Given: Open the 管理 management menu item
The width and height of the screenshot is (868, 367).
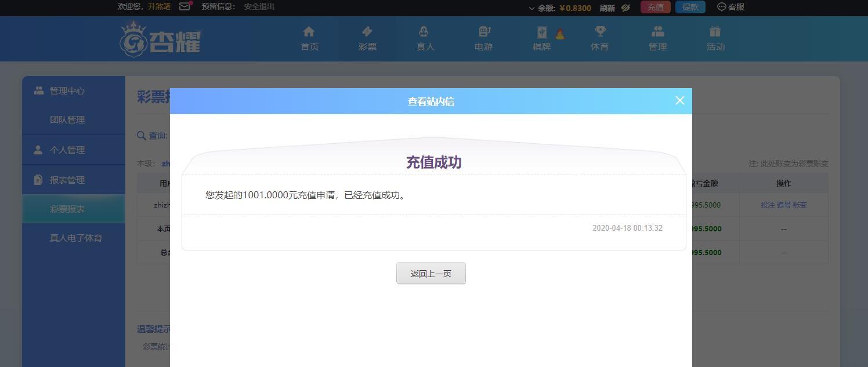Looking at the screenshot, I should pyautogui.click(x=657, y=39).
